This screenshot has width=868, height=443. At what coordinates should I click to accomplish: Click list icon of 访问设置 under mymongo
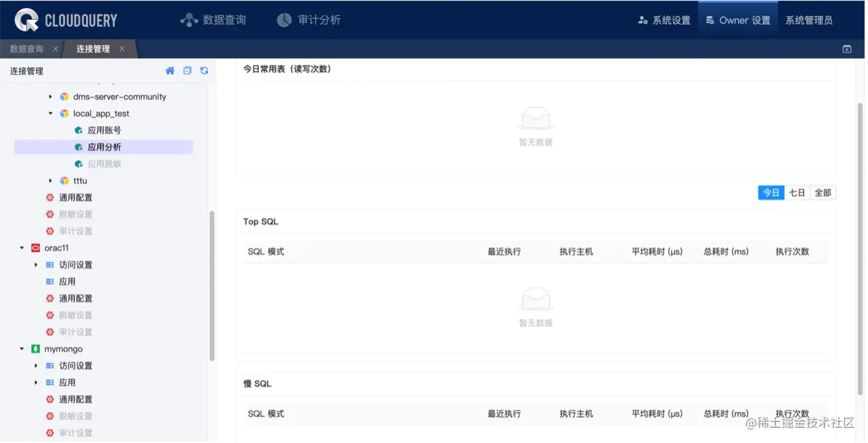50,366
